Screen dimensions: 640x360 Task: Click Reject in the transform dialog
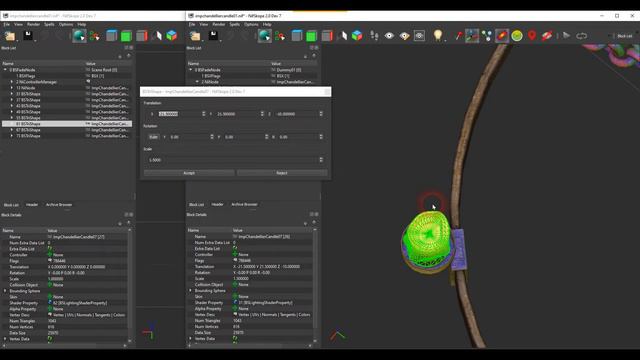[282, 173]
